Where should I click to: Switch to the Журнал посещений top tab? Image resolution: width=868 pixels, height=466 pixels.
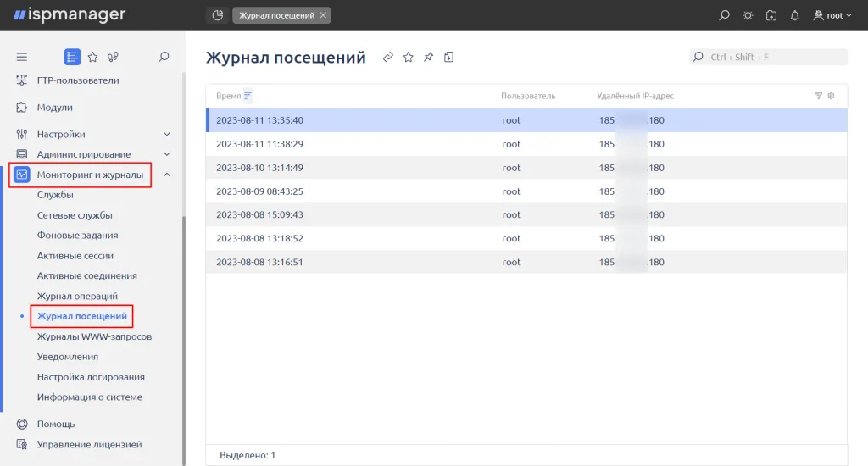277,15
